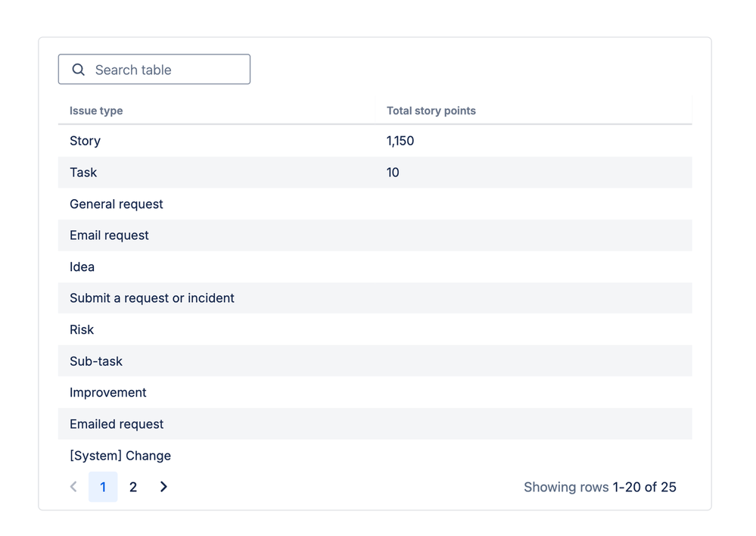
Task: Sort by Issue type column header
Action: pos(96,111)
